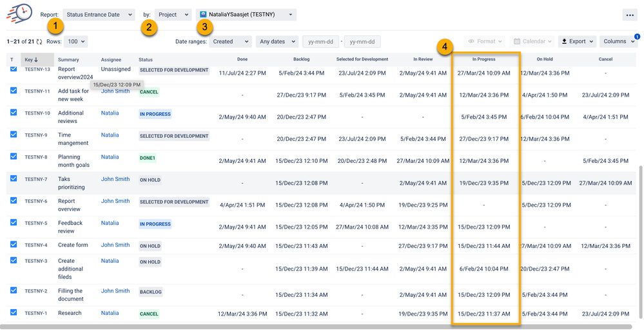Click the BACKLOG status badge on TESTNY-2

[151, 292]
